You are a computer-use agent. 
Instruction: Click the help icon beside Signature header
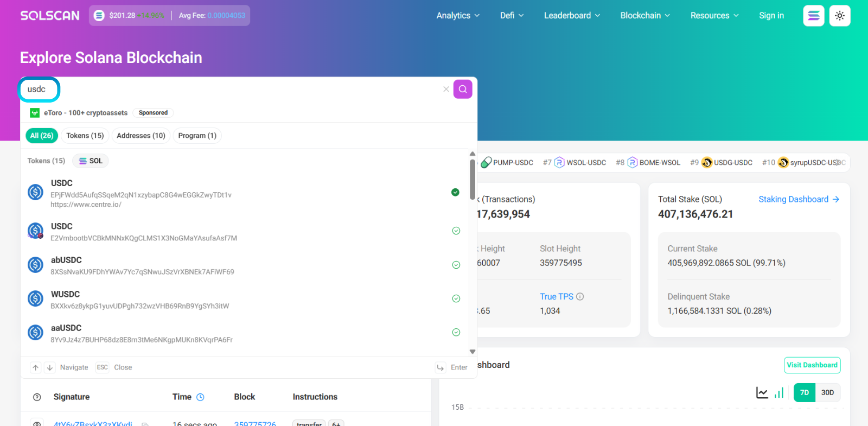(x=37, y=397)
